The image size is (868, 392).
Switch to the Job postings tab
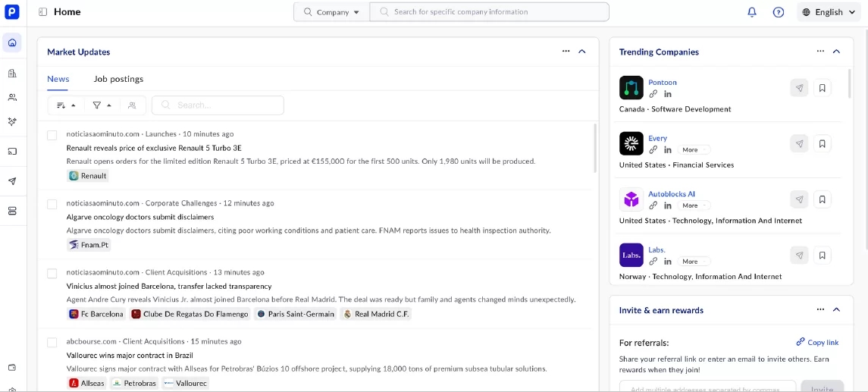(118, 79)
